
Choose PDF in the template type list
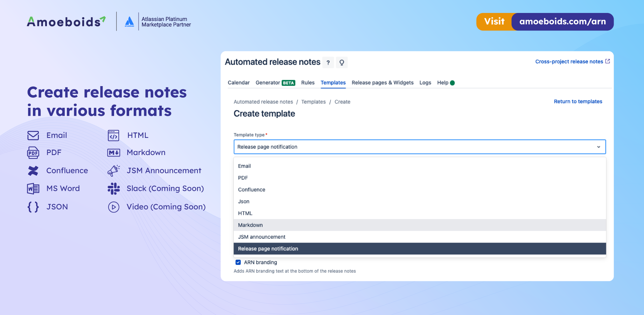pos(420,178)
